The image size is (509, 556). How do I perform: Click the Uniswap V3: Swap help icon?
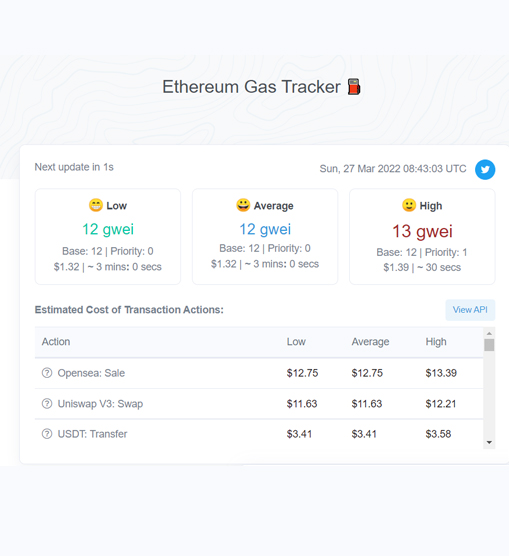(47, 404)
